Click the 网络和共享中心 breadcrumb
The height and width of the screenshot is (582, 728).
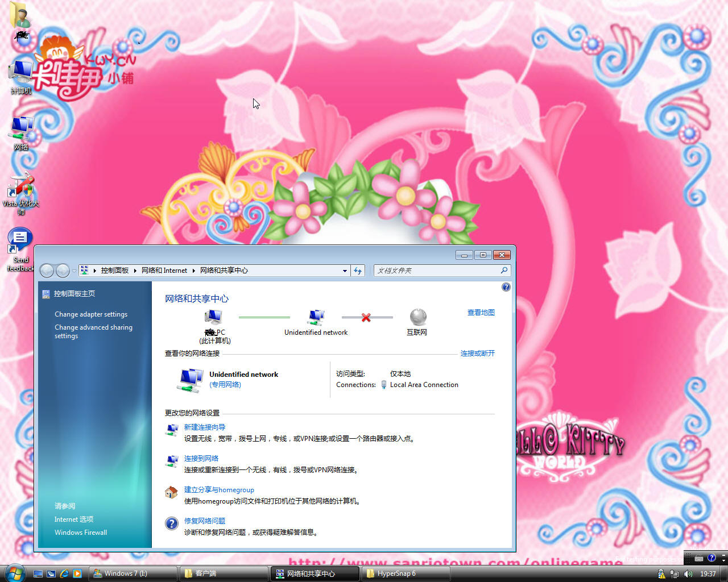coord(224,271)
